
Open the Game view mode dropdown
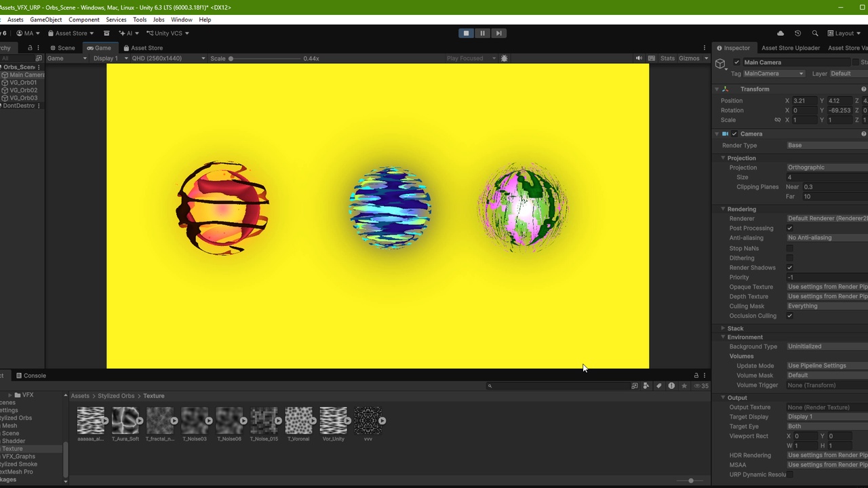click(x=66, y=58)
